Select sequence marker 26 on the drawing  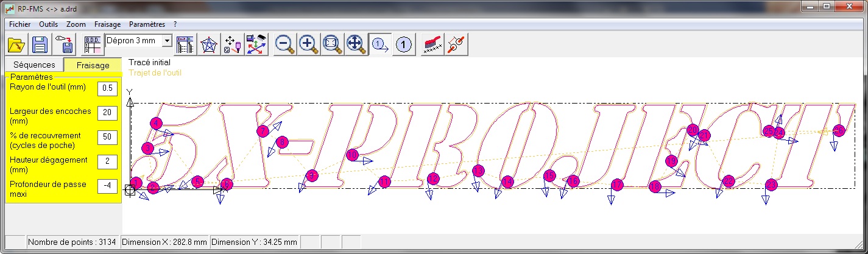(x=838, y=130)
